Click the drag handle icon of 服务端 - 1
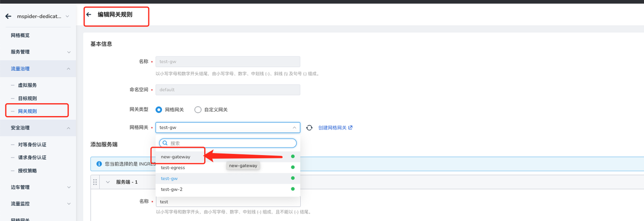Screen dimensions: 644x221 pos(95,182)
